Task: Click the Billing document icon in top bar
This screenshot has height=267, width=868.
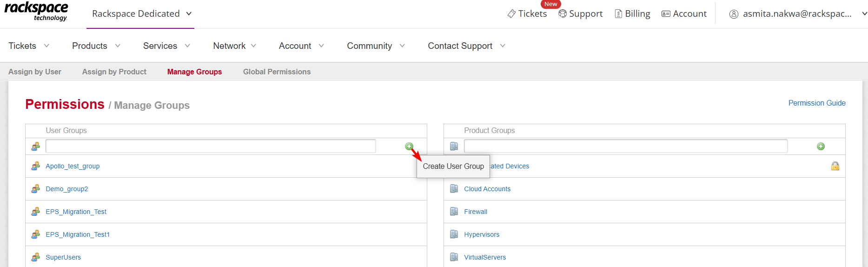Action: [618, 14]
